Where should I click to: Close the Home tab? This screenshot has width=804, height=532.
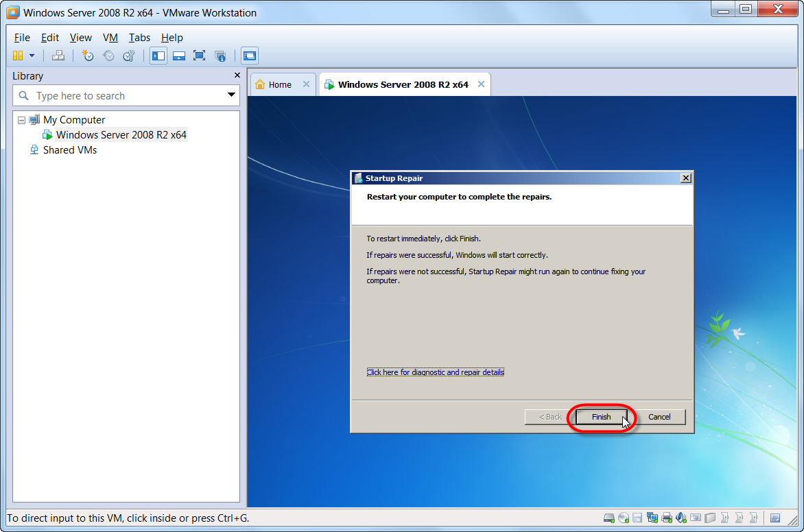306,84
